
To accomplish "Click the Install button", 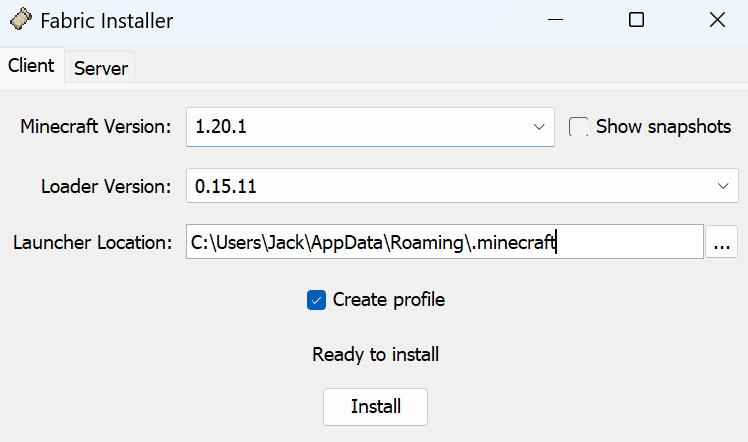I will point(375,407).
